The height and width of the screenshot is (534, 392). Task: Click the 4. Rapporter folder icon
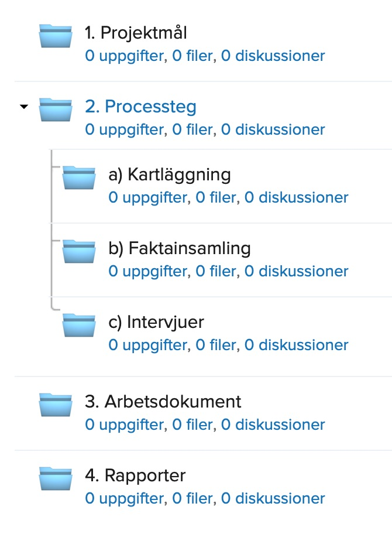(55, 478)
